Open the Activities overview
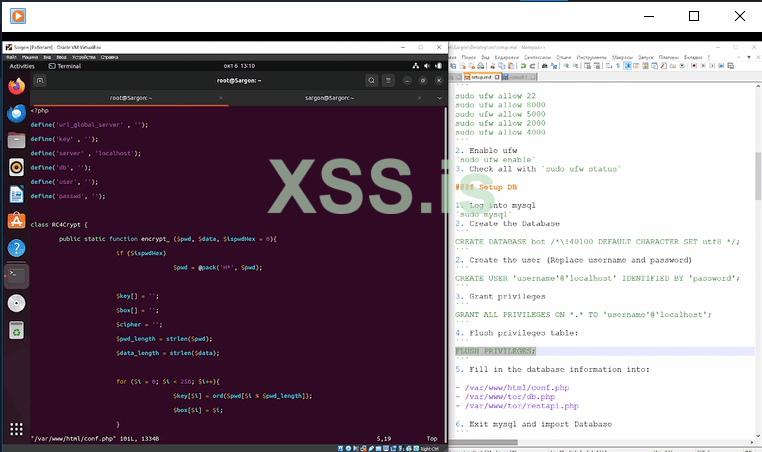Viewport: 762px width, 452px height. point(21,66)
